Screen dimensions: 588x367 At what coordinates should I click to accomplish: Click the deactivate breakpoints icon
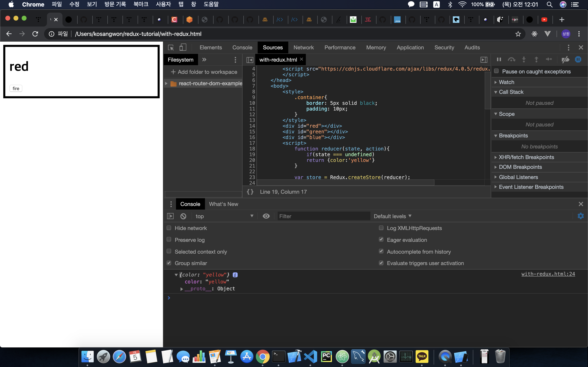pyautogui.click(x=565, y=60)
